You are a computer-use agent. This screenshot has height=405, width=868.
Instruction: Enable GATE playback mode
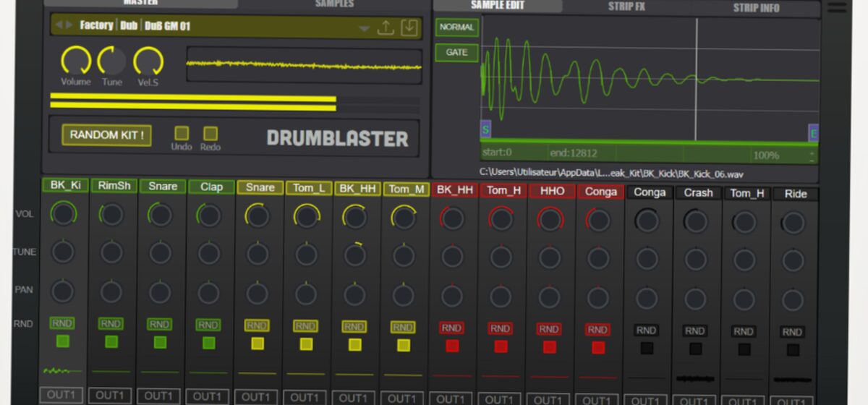click(x=456, y=52)
